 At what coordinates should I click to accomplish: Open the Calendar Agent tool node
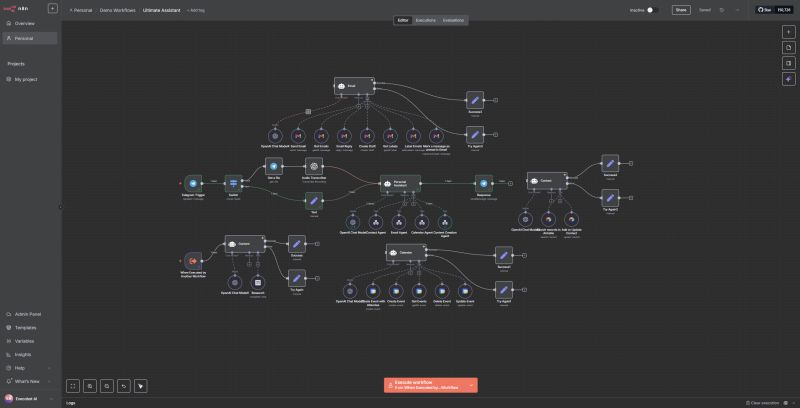[x=421, y=222]
